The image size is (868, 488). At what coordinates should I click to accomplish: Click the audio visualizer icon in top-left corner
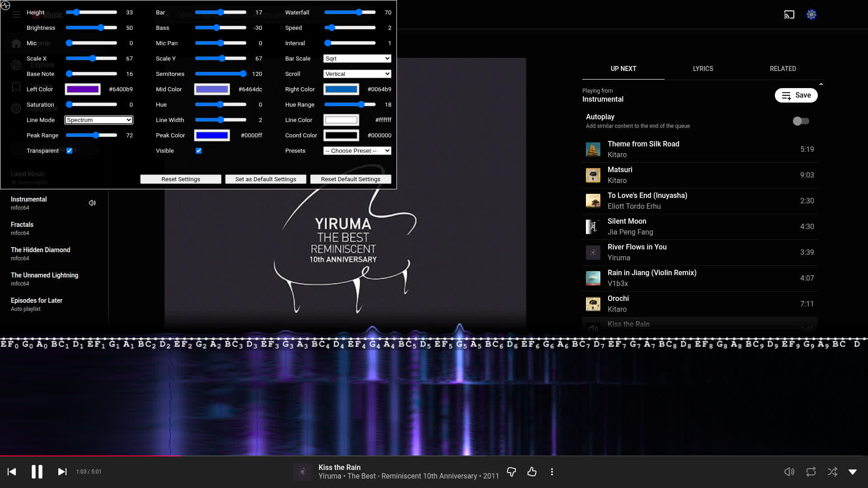pos(5,5)
